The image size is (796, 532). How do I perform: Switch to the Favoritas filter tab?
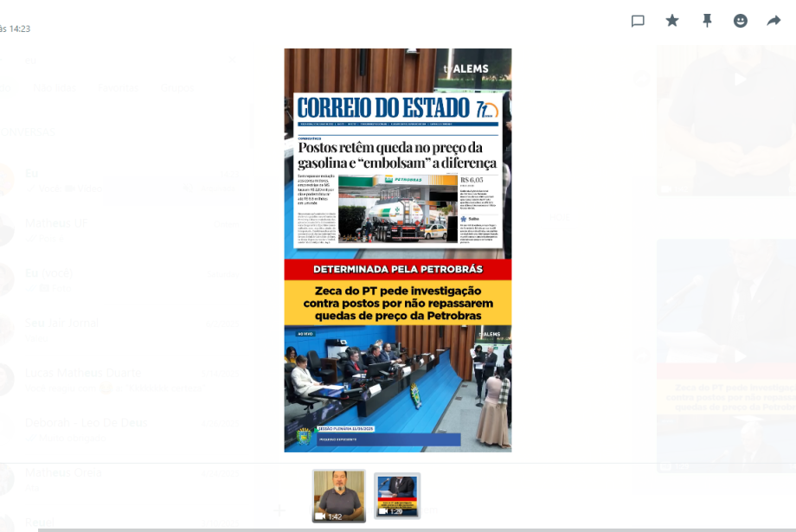(117, 87)
